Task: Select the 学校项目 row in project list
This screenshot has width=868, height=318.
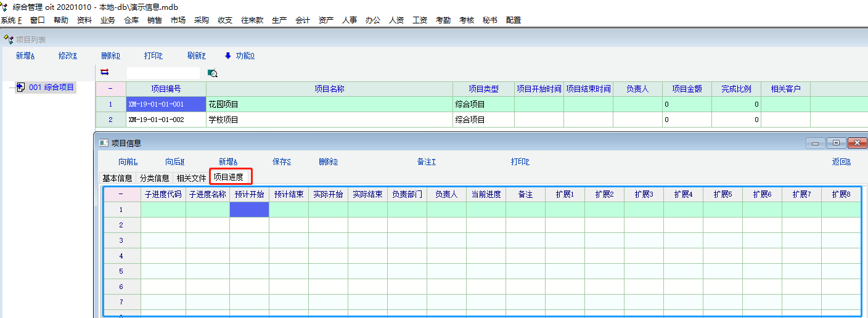Action: [329, 120]
